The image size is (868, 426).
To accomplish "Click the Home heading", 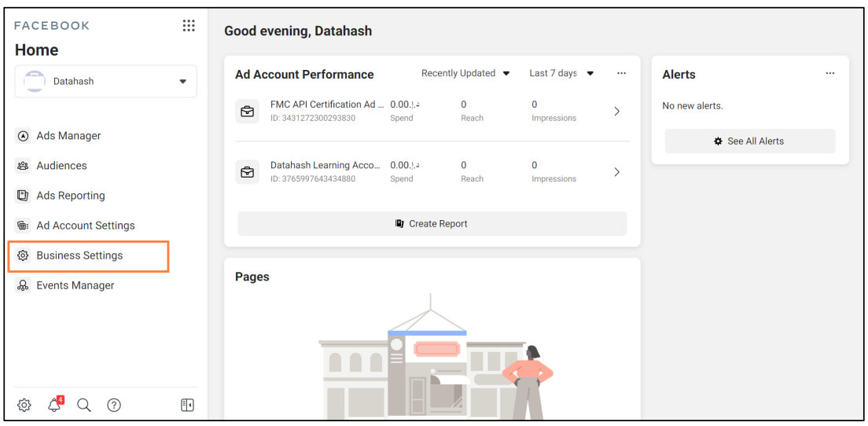I will click(36, 50).
